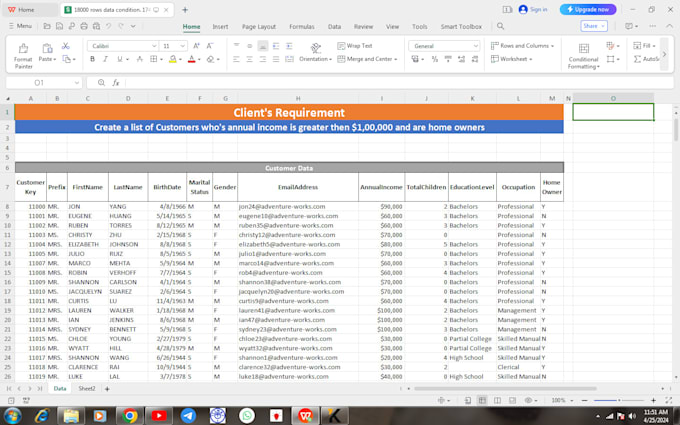Screen dimensions: 680x425
Task: Click the Undo arrow icon
Action: 108,26
